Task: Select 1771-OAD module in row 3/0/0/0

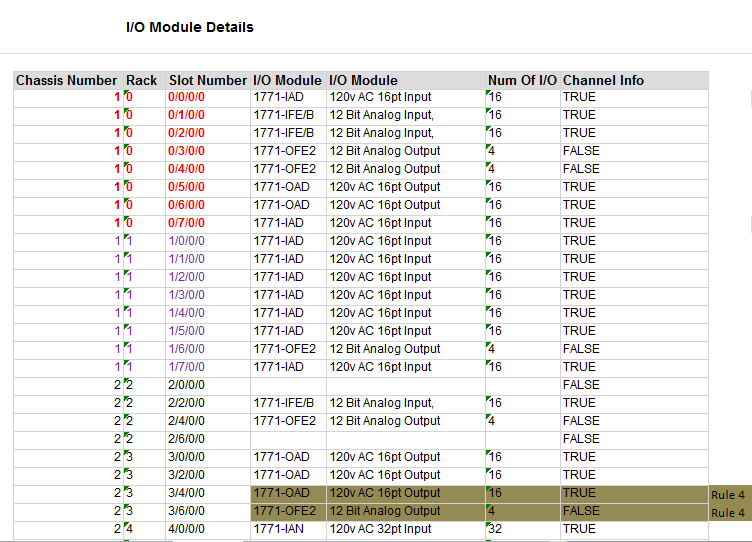Action: pos(288,457)
